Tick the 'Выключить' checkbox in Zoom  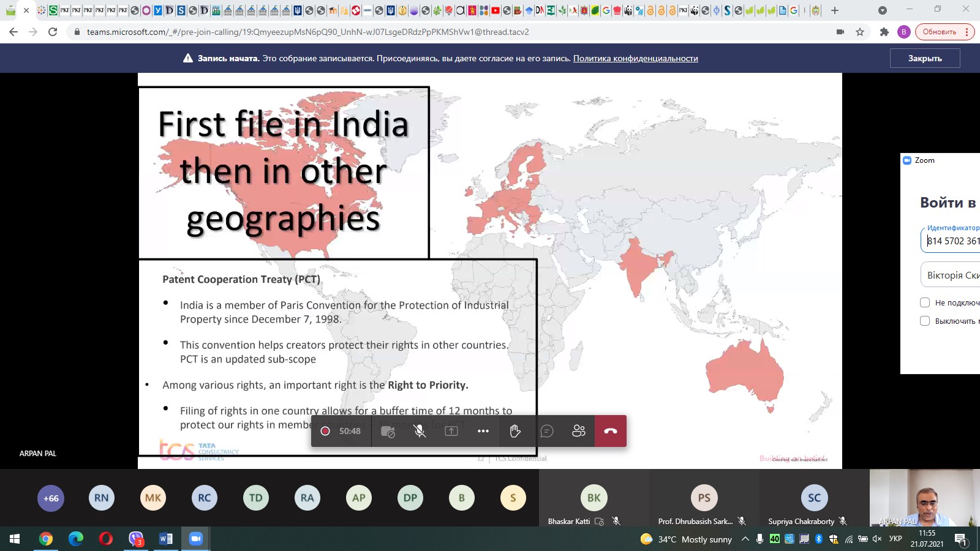(x=925, y=321)
